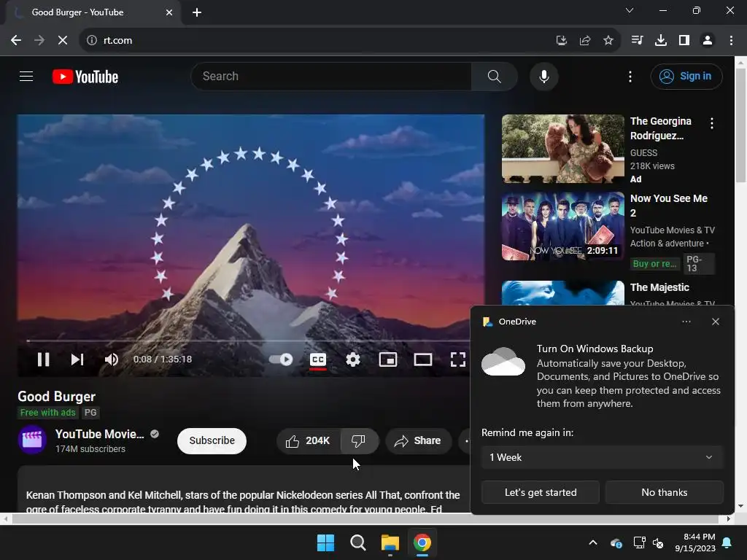Open Chrome three-dot menu
747x560 pixels.
click(x=731, y=41)
